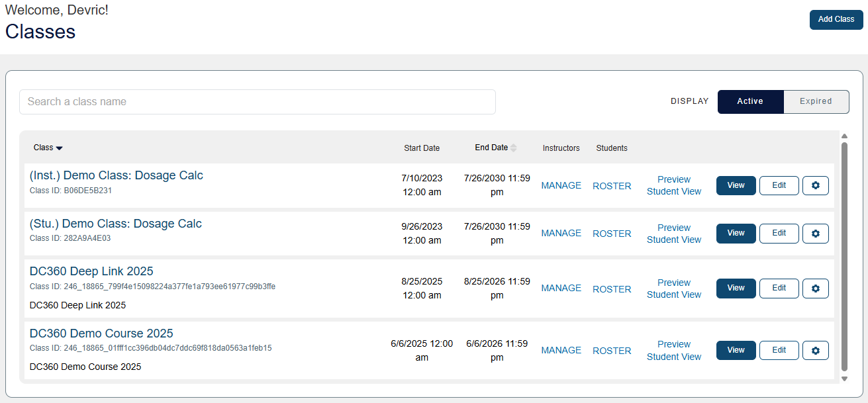Click the Add Class button
The width and height of the screenshot is (868, 403).
point(836,20)
